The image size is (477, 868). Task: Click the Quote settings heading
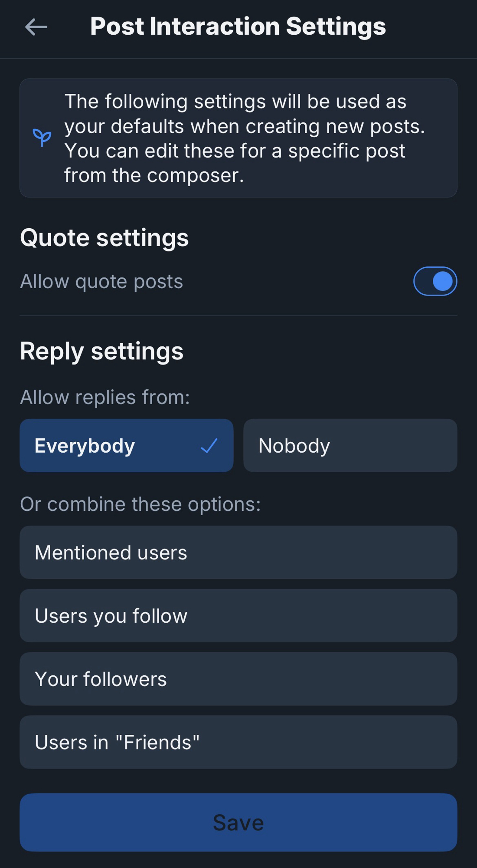105,238
